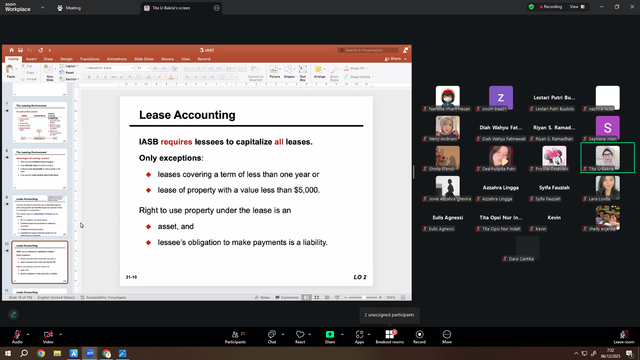Open Layout dropdown
640x360 pixels.
pyautogui.click(x=69, y=66)
